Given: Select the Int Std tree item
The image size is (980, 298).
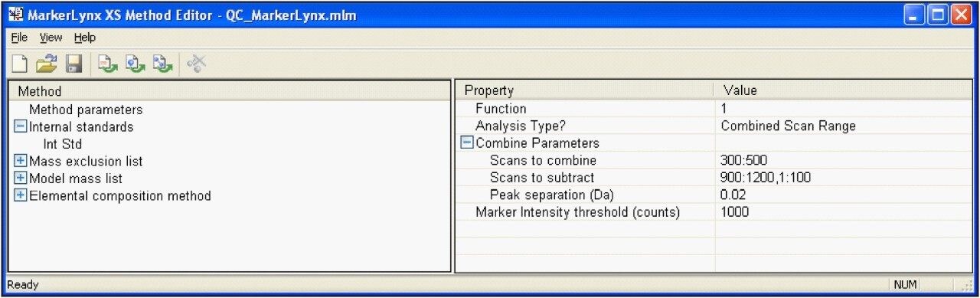Looking at the screenshot, I should [x=63, y=144].
